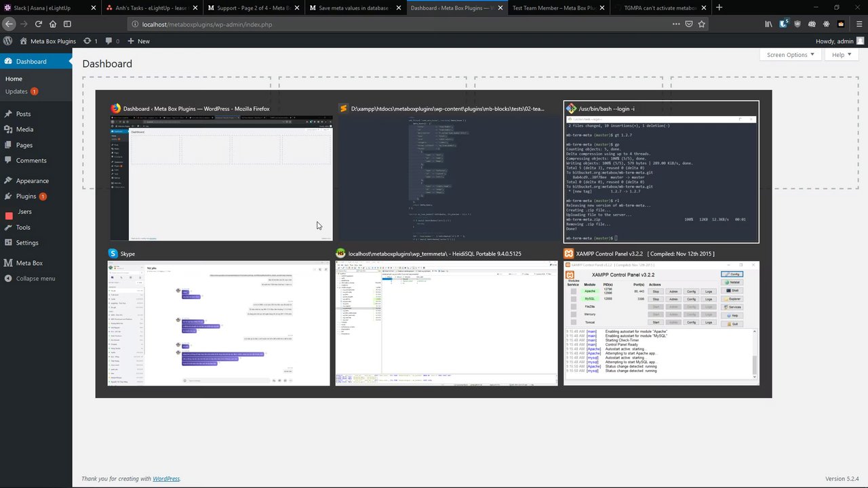Open the Appearance menu in sidebar

(x=36, y=181)
